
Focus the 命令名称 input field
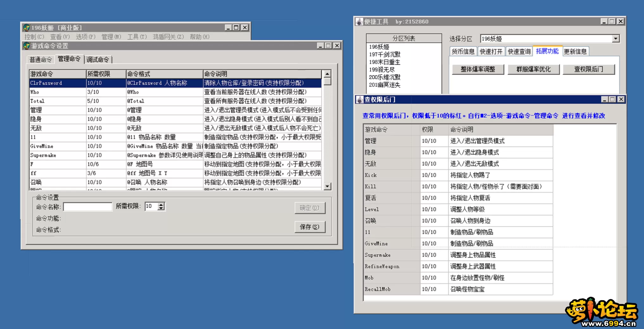pos(88,207)
